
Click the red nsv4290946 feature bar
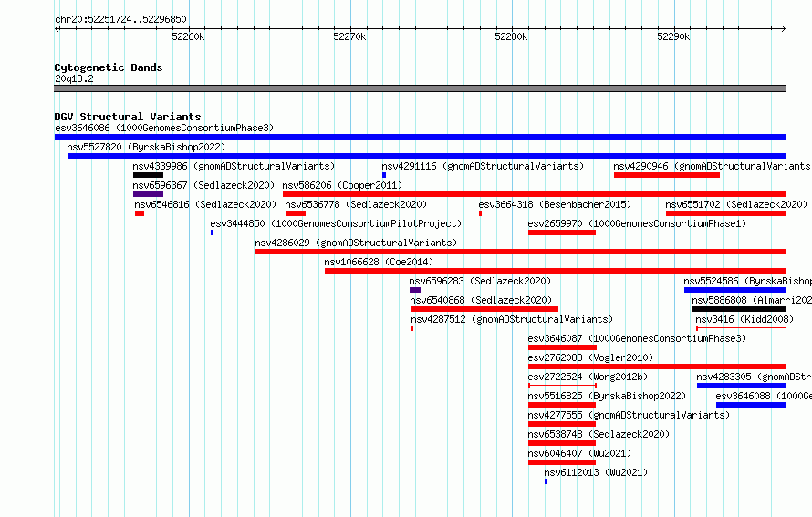(x=667, y=175)
